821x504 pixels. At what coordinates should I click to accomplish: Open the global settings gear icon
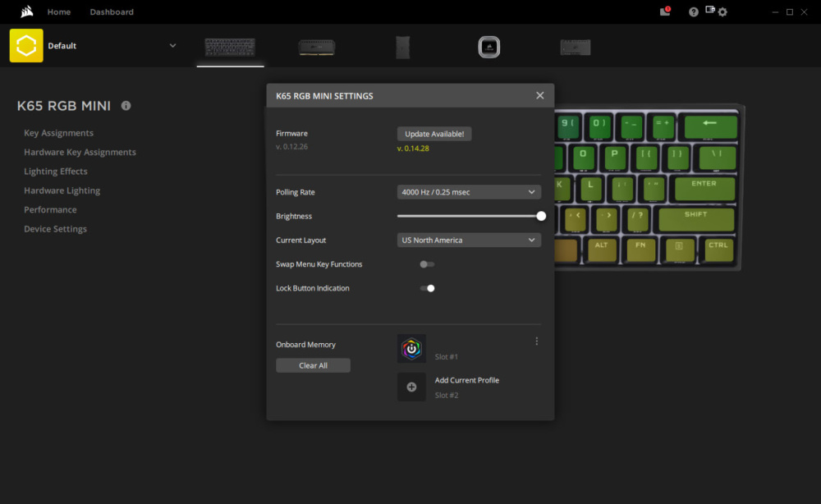[x=722, y=12]
